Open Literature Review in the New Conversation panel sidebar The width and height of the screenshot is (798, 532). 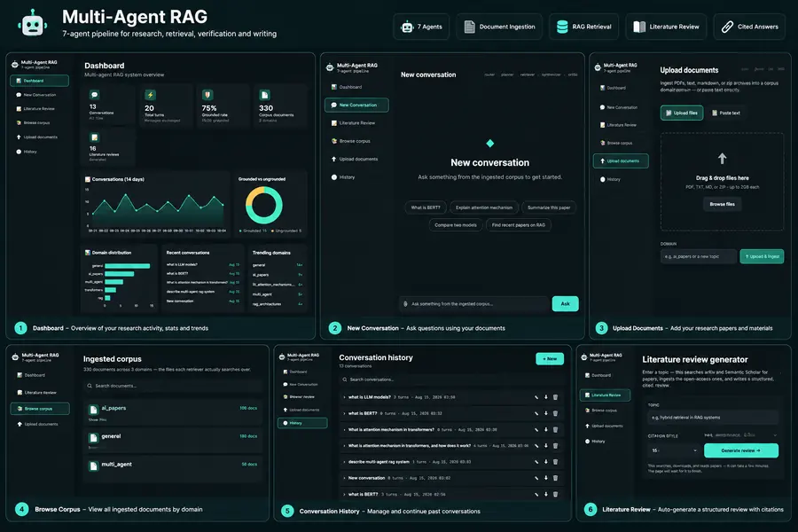coord(356,123)
